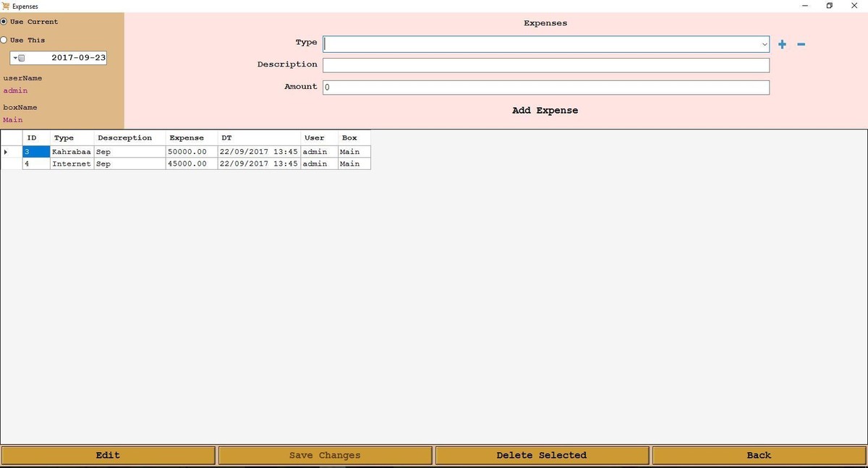Click the DT column header
868x468 pixels.
point(259,137)
